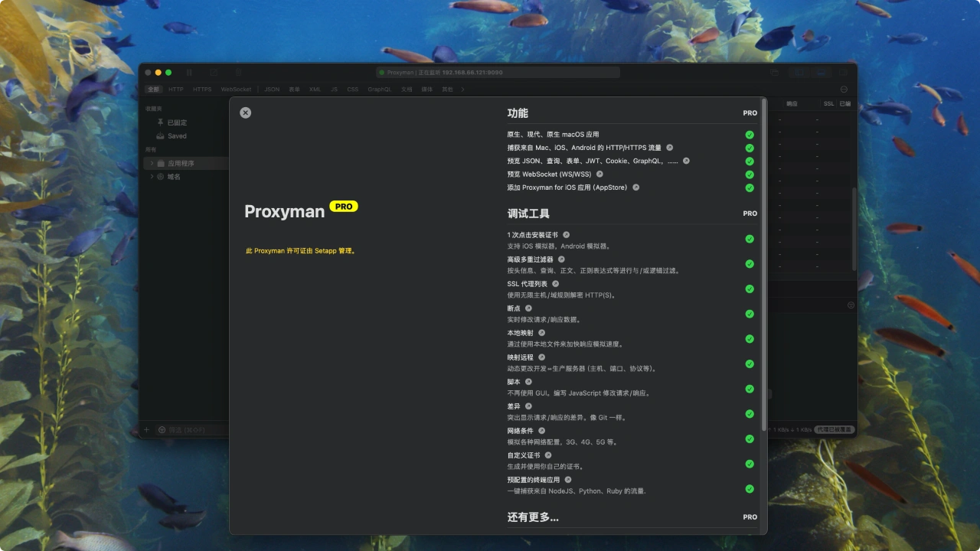
Task: Click the green check for SSL 代理列表
Action: pyautogui.click(x=750, y=289)
